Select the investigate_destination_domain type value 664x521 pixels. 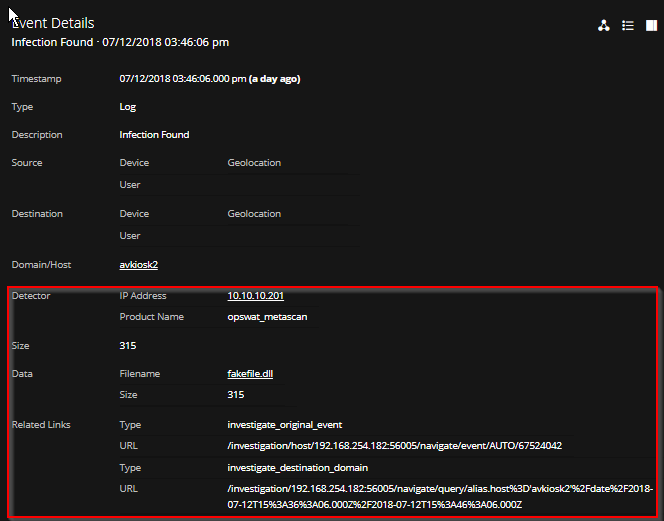(298, 468)
